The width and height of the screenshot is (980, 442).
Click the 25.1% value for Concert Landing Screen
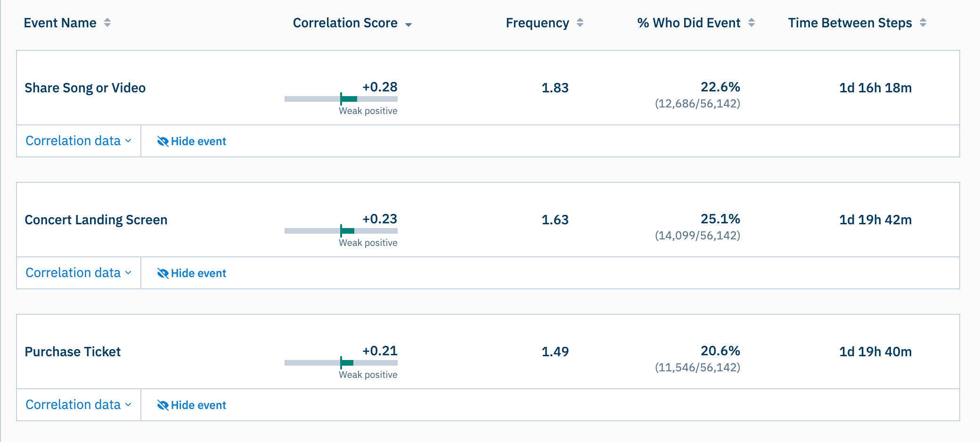pyautogui.click(x=720, y=219)
